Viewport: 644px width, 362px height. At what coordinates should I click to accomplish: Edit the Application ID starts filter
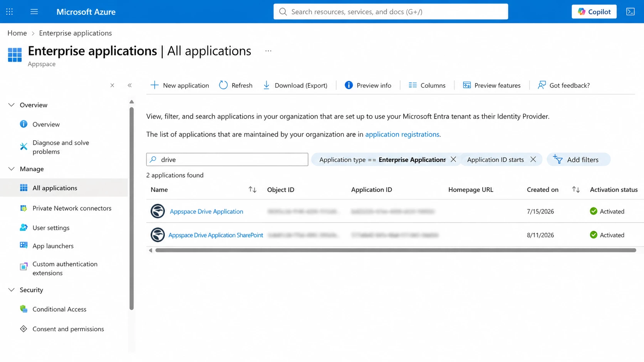point(495,160)
